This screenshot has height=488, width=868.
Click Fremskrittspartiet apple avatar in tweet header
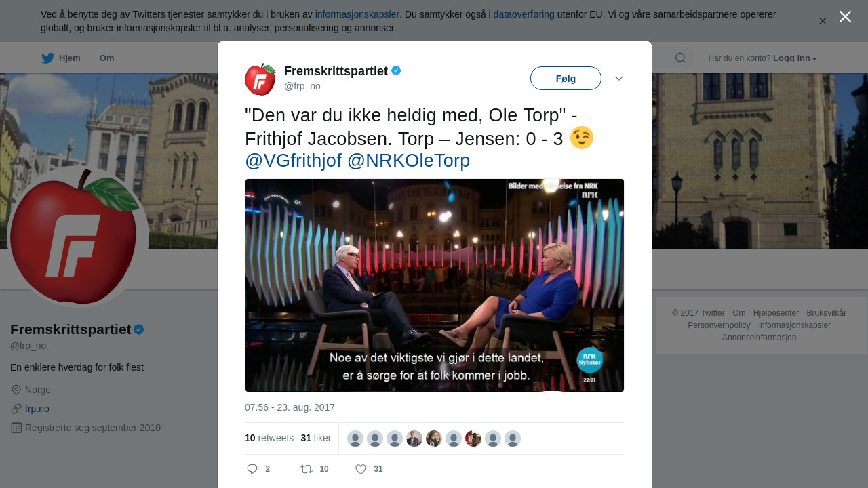(x=260, y=79)
